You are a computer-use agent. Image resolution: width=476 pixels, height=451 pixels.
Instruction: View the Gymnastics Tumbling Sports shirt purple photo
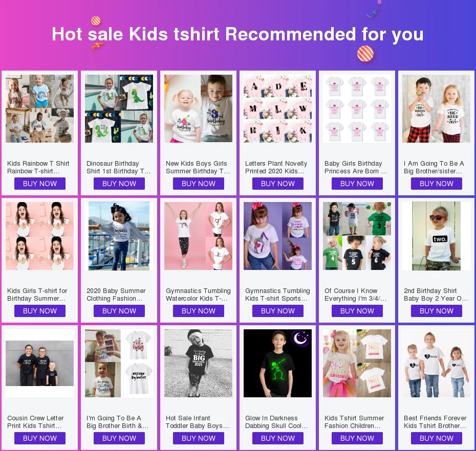(278, 236)
